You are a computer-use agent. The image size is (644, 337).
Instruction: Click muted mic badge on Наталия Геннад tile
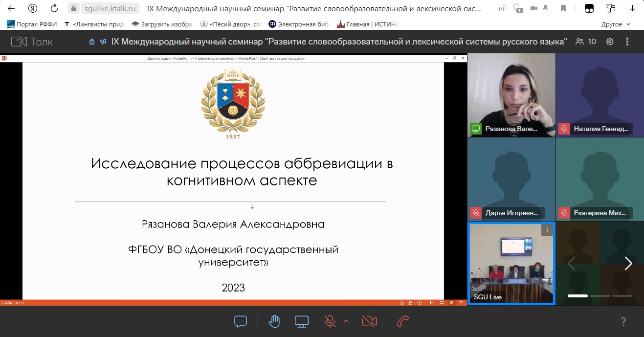pos(564,129)
